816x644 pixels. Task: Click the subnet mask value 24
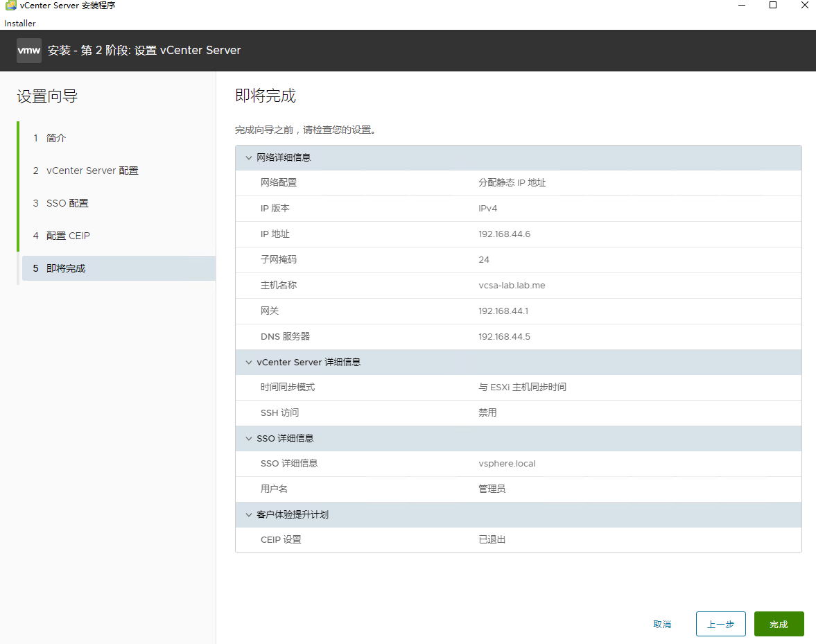(484, 259)
